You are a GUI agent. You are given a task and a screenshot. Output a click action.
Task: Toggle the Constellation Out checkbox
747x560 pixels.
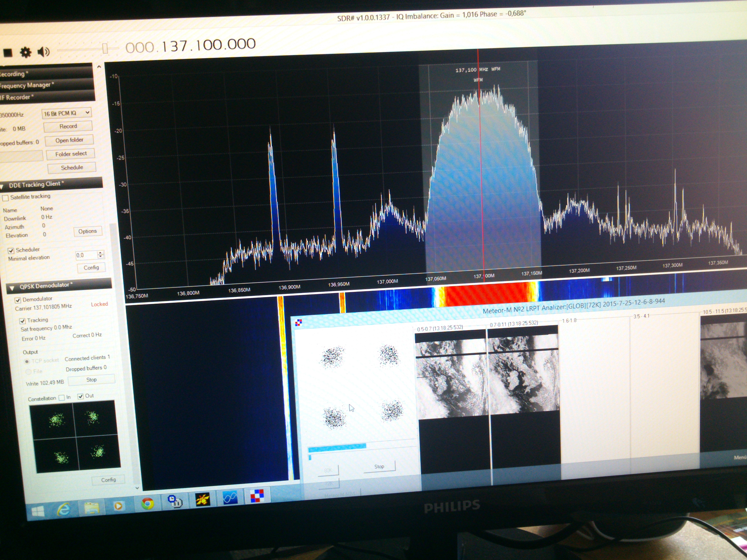tap(80, 396)
